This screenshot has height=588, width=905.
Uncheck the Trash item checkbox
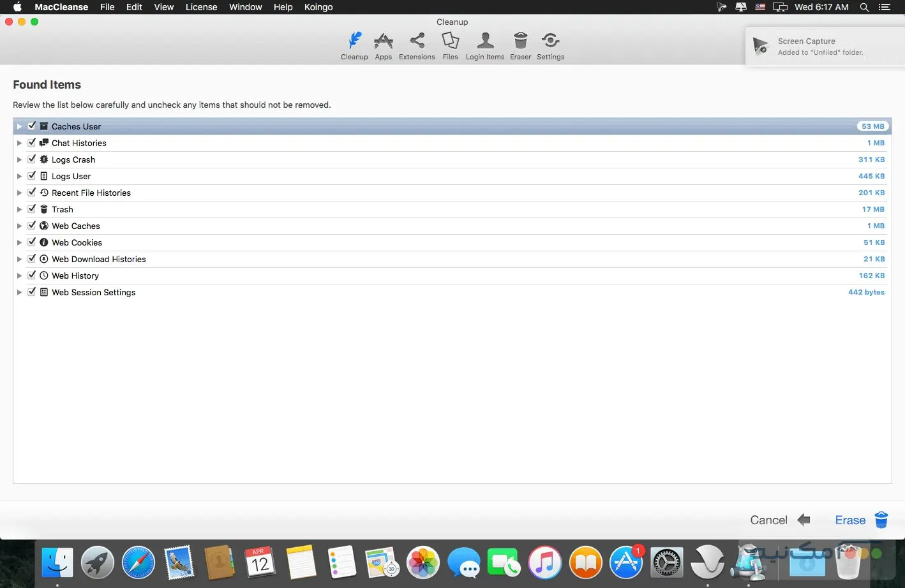[x=32, y=209]
